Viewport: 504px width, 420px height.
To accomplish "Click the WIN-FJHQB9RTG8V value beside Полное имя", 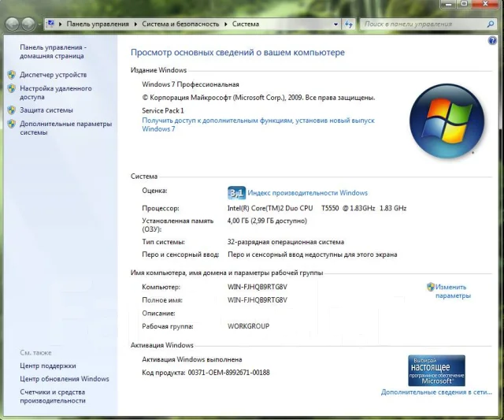I will click(x=258, y=300).
